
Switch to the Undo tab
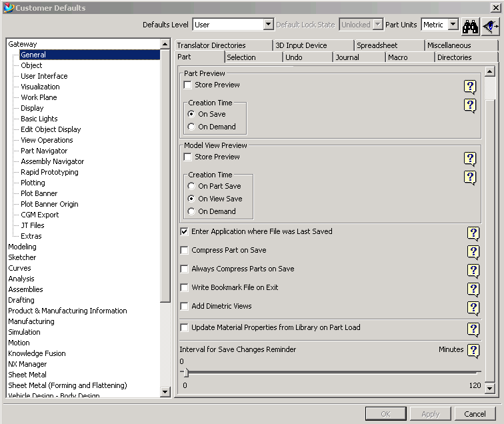pyautogui.click(x=307, y=57)
